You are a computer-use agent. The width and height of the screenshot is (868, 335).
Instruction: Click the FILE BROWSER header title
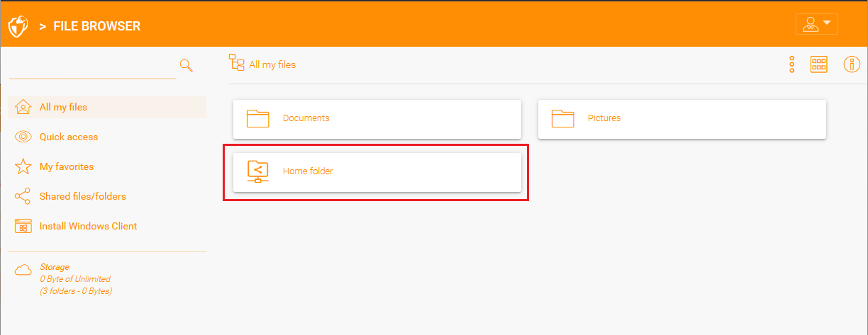pyautogui.click(x=97, y=26)
